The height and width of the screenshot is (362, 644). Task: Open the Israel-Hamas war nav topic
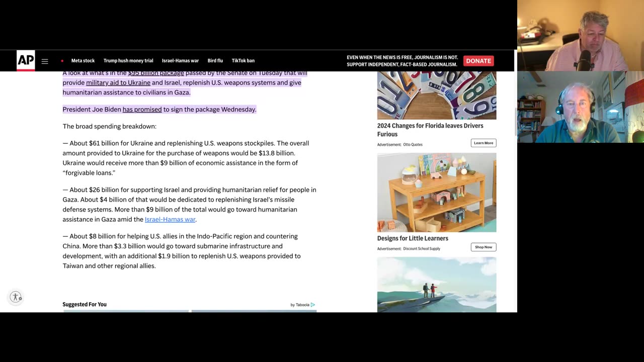tap(180, 61)
